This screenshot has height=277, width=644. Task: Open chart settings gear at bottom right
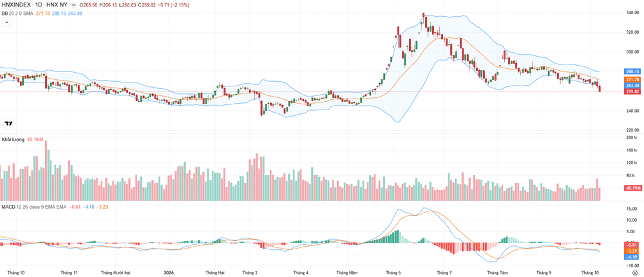[x=635, y=272]
